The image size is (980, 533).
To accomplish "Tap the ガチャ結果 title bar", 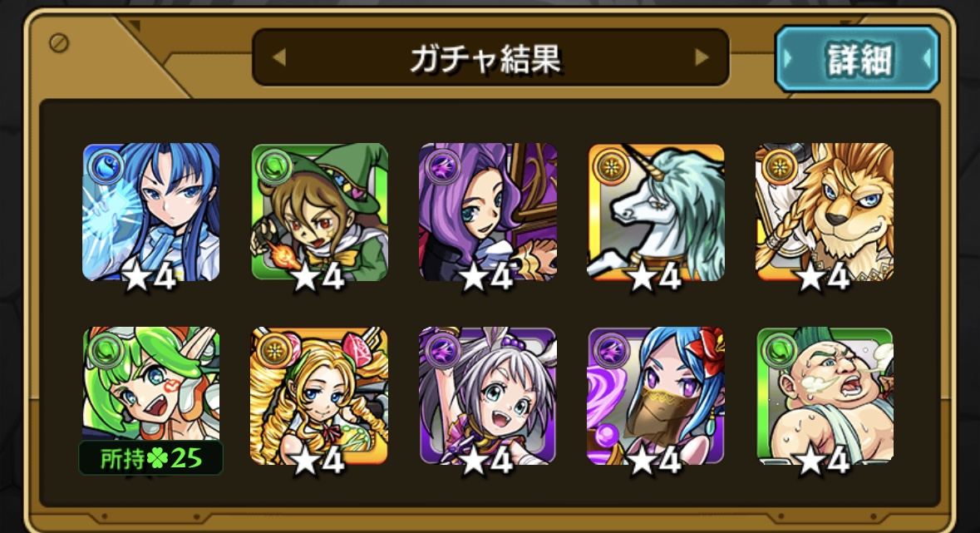I will [x=490, y=57].
